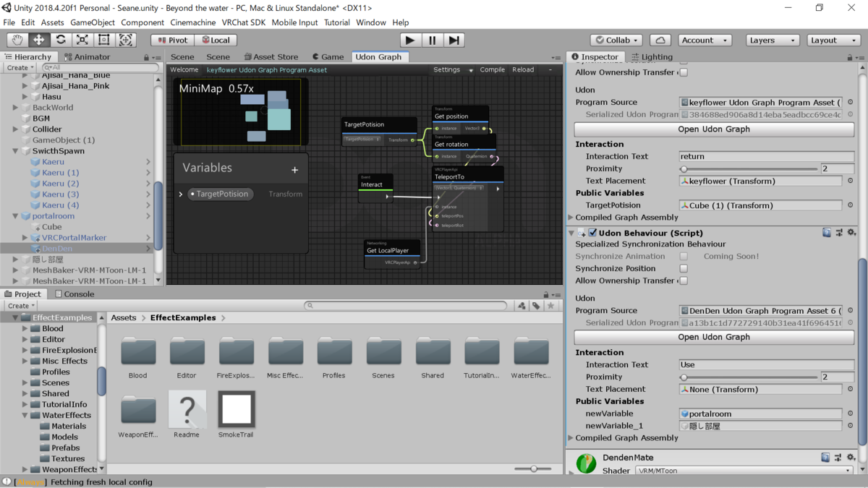Open Udon Behaviour settings gear
Screen dimensions: 868x488
click(x=851, y=233)
